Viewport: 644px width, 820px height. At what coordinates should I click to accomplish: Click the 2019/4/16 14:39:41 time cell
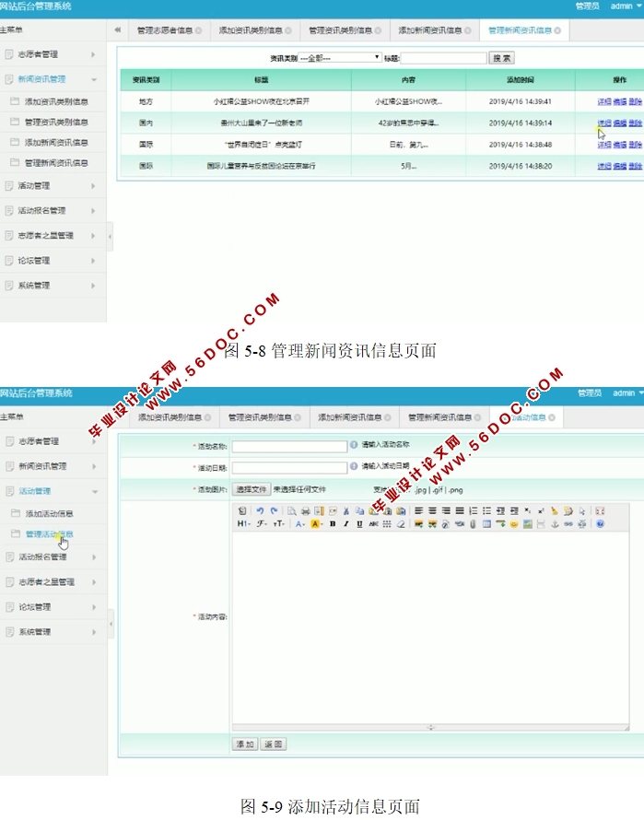pos(520,101)
